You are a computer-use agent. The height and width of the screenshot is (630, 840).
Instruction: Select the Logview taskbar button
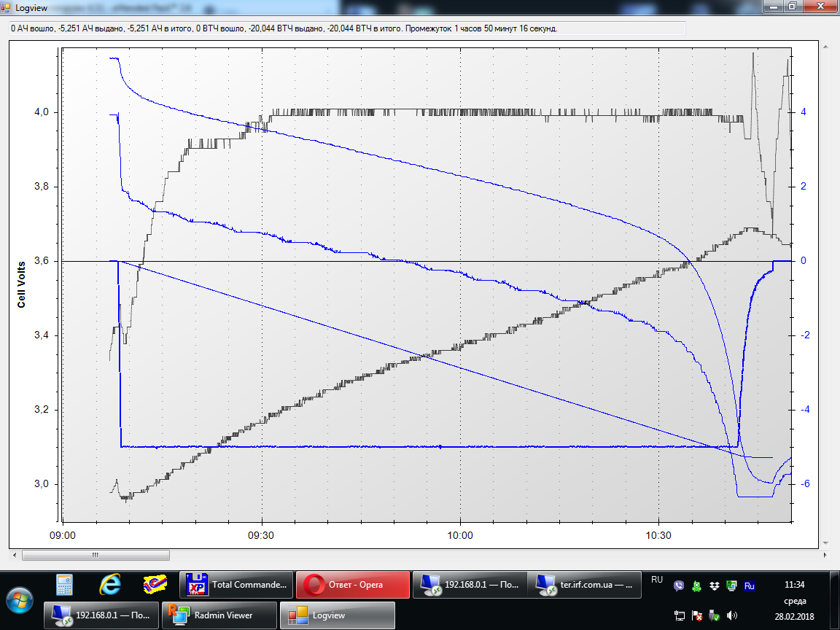338,615
